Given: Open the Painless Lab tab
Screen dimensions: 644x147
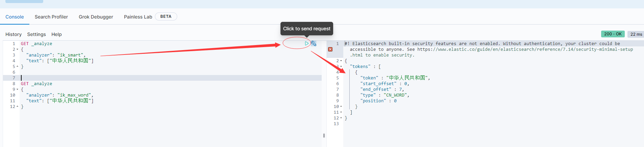Looking at the screenshot, I should click(x=138, y=17).
